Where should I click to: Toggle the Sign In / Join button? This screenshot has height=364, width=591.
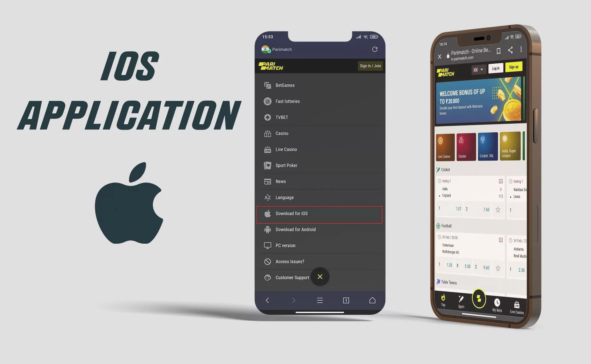pyautogui.click(x=370, y=66)
